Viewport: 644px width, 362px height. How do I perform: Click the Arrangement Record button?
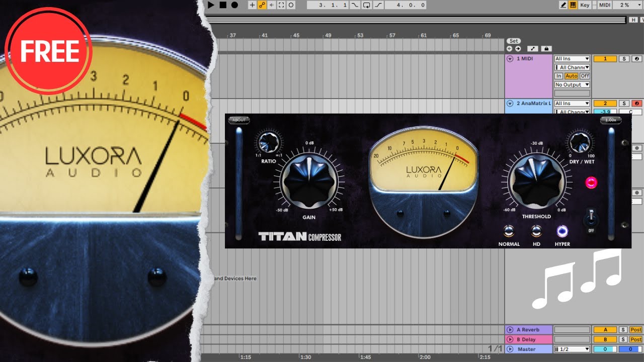(234, 5)
